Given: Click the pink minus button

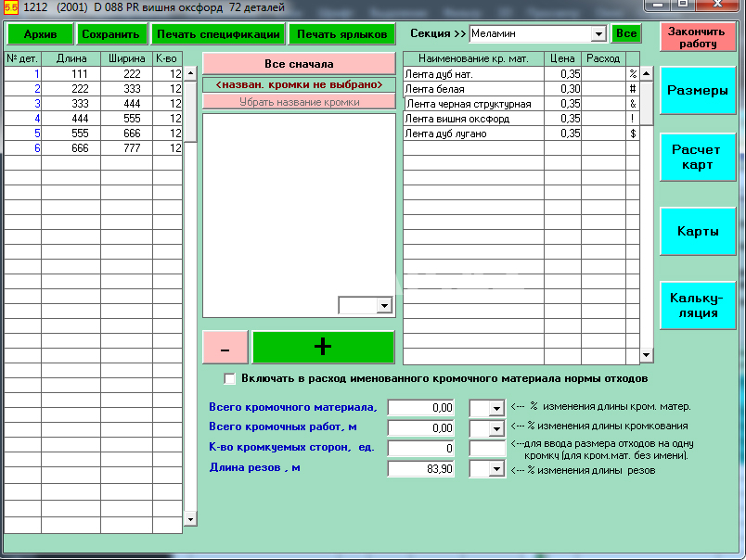Looking at the screenshot, I should pos(225,347).
